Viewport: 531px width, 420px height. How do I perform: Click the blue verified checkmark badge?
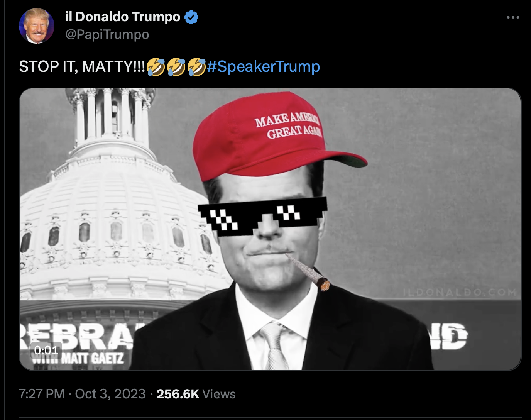pyautogui.click(x=191, y=17)
